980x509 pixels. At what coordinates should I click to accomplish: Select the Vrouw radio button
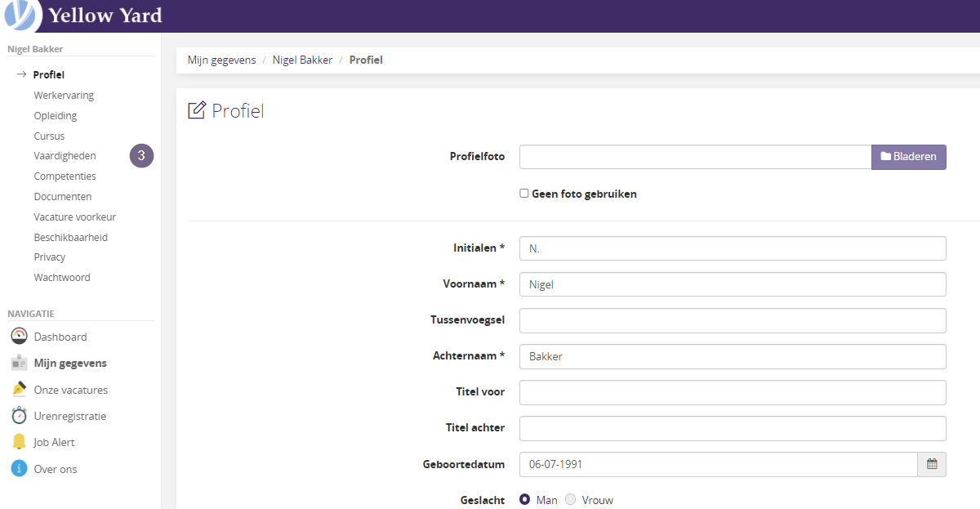point(570,499)
